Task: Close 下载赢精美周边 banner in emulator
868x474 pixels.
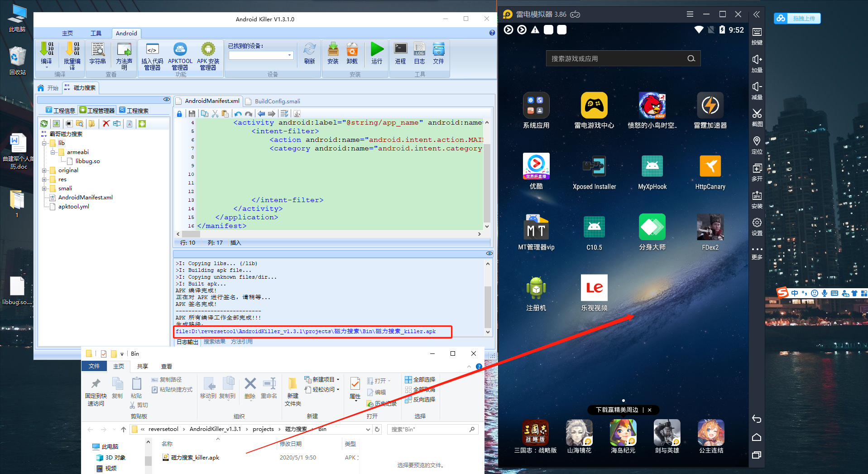Action: point(650,410)
